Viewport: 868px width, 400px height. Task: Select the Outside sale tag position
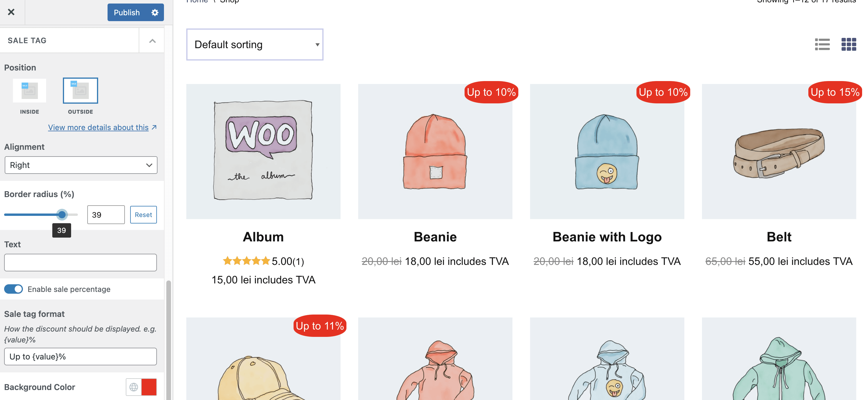point(80,90)
